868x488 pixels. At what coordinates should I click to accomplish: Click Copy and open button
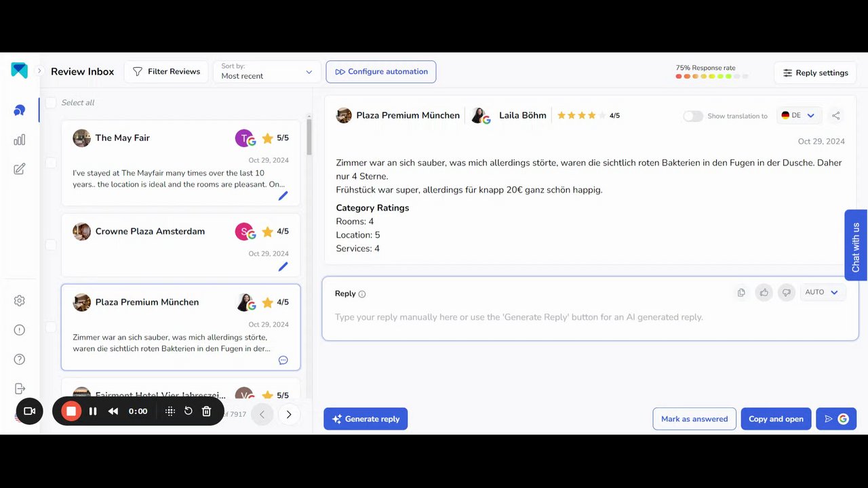(x=776, y=419)
